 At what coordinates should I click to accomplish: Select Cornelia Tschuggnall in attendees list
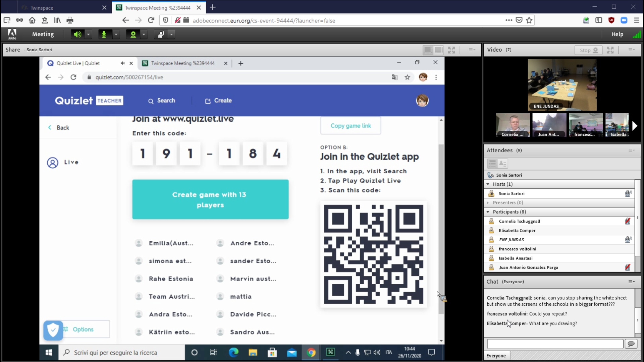[x=559, y=221]
